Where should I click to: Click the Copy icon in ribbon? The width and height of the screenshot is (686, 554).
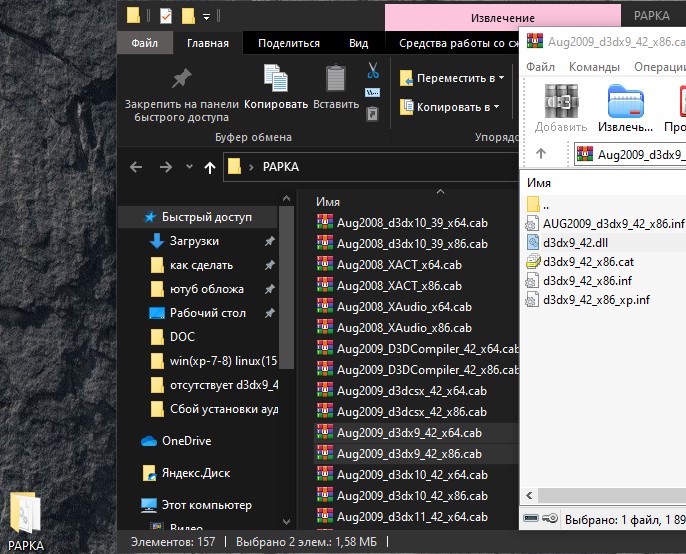click(x=276, y=78)
